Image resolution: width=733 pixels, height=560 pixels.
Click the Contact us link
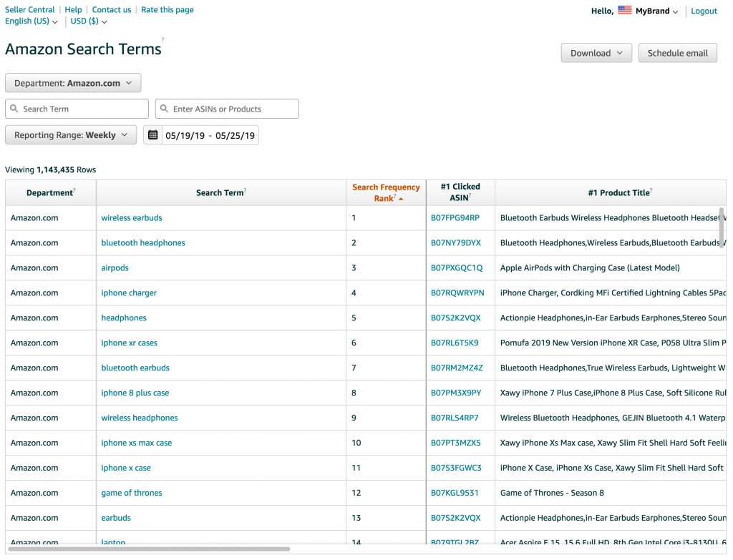click(112, 9)
